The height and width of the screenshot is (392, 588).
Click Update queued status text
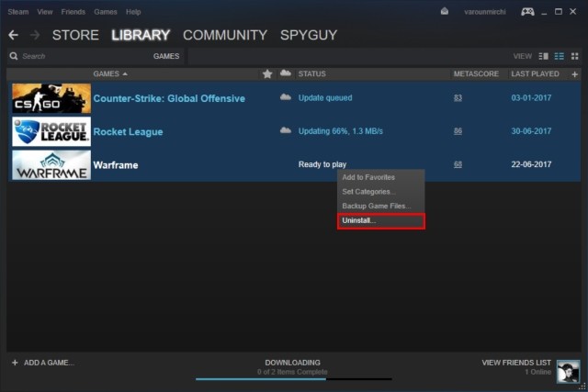coord(325,98)
